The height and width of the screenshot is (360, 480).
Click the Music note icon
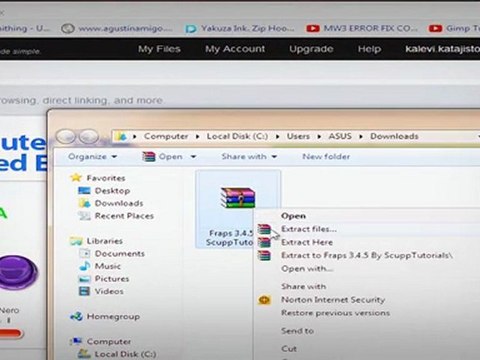84,266
